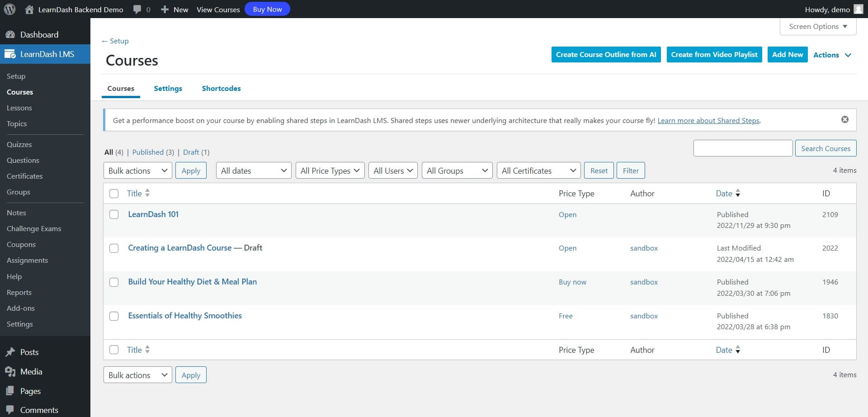Dismiss the shared steps notice
Screen dimensions: 868x417
point(844,119)
